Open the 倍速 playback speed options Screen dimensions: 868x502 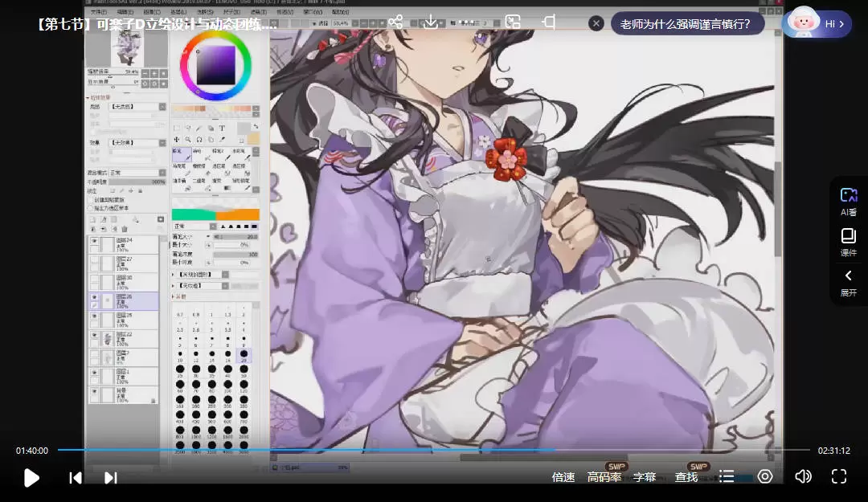[563, 477]
